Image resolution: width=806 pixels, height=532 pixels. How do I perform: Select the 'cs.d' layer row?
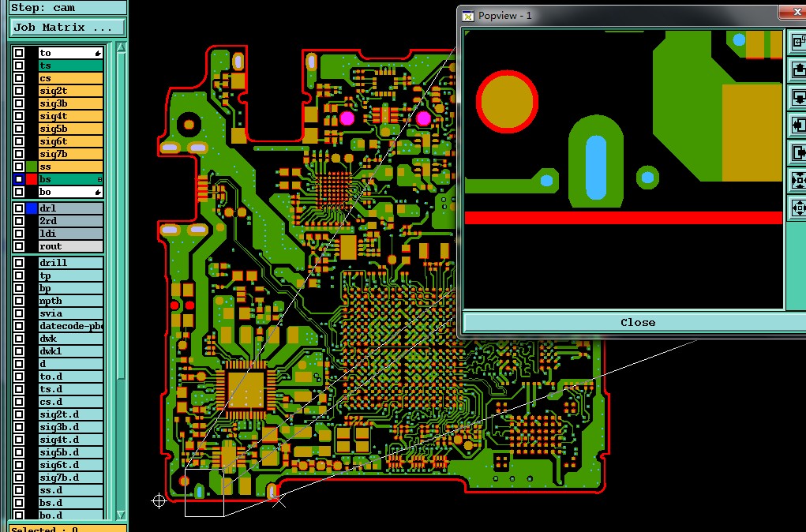(71, 402)
